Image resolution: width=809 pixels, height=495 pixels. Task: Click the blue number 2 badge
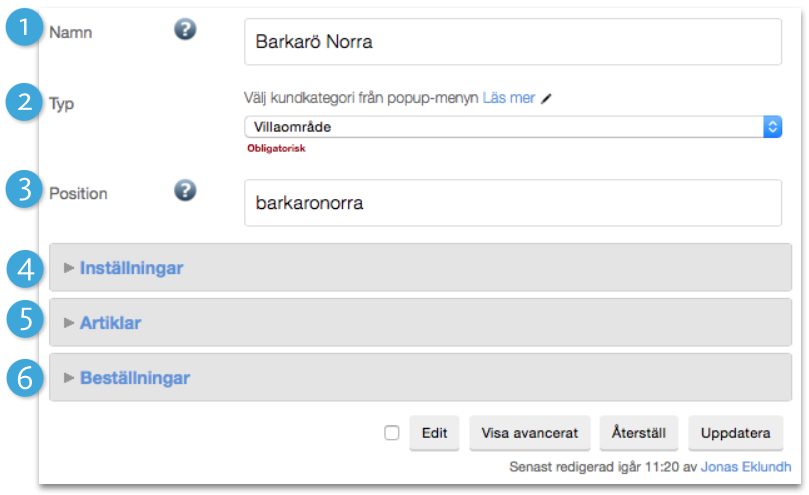pyautogui.click(x=23, y=101)
